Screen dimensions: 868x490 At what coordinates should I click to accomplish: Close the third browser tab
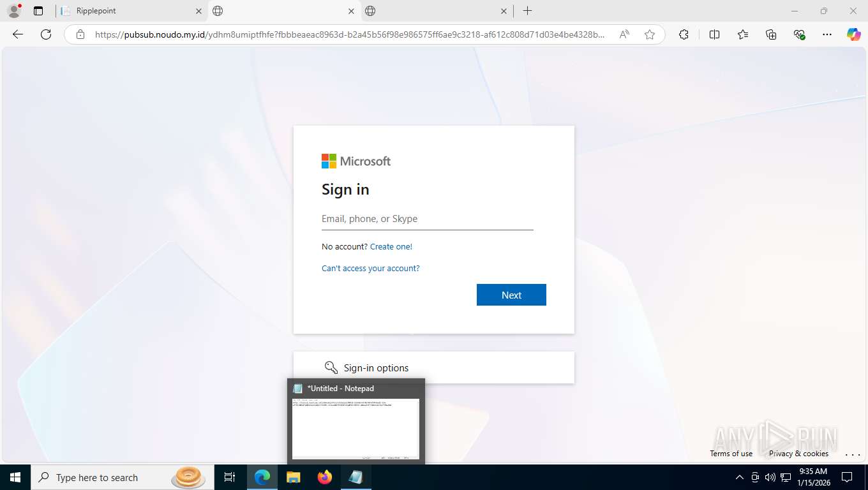[504, 11]
